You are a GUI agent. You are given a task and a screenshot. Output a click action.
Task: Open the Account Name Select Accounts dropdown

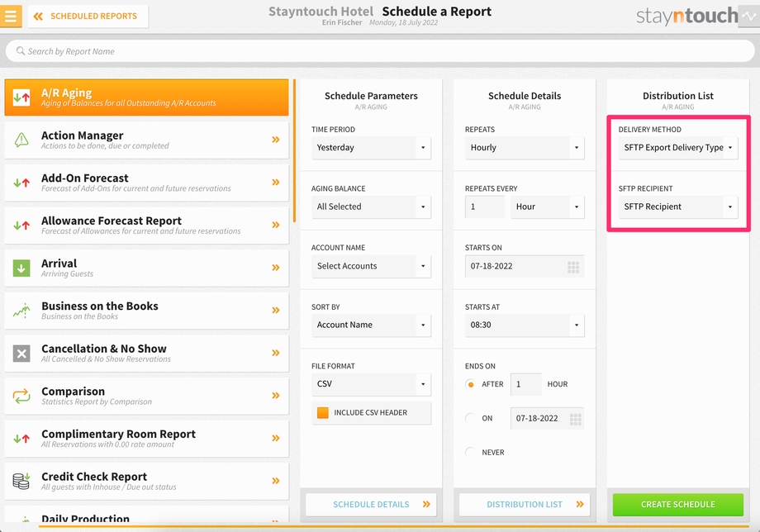(x=371, y=266)
